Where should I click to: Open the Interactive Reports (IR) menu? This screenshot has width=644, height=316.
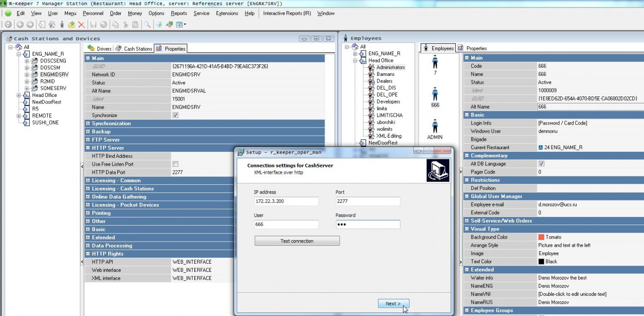[287, 14]
